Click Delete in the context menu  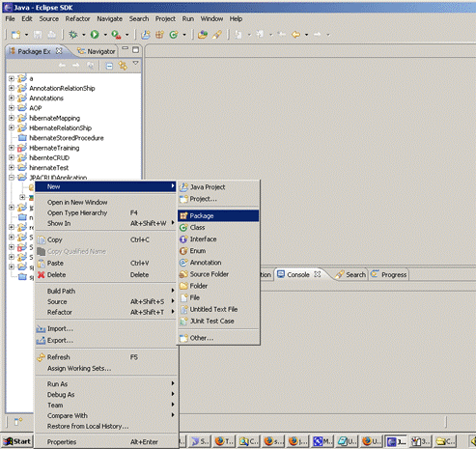[x=105, y=275]
